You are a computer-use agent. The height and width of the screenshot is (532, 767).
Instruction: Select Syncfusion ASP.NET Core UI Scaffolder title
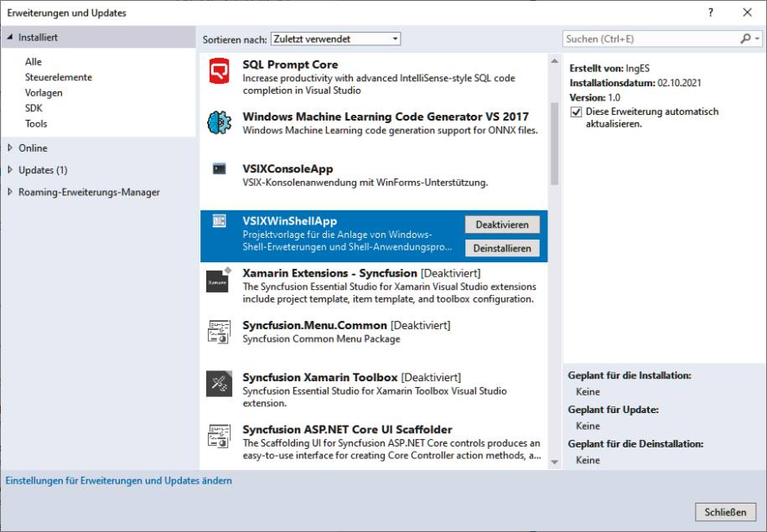pyautogui.click(x=347, y=429)
